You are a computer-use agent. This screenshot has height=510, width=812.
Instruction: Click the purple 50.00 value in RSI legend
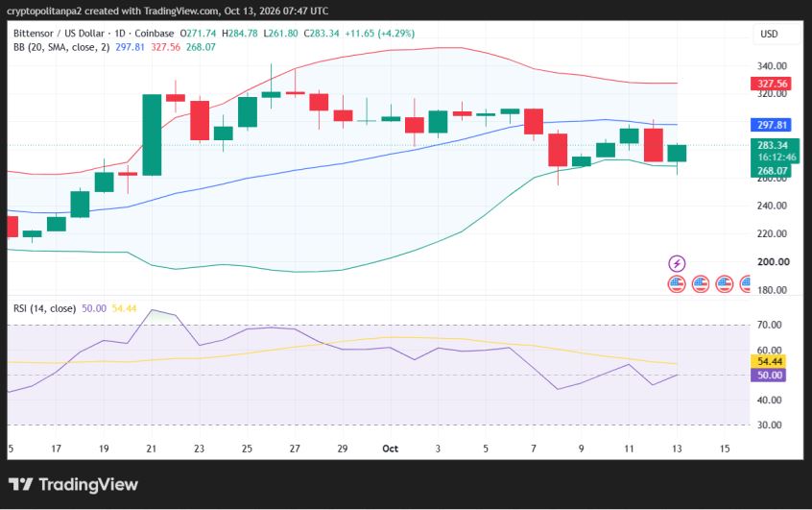[94, 308]
